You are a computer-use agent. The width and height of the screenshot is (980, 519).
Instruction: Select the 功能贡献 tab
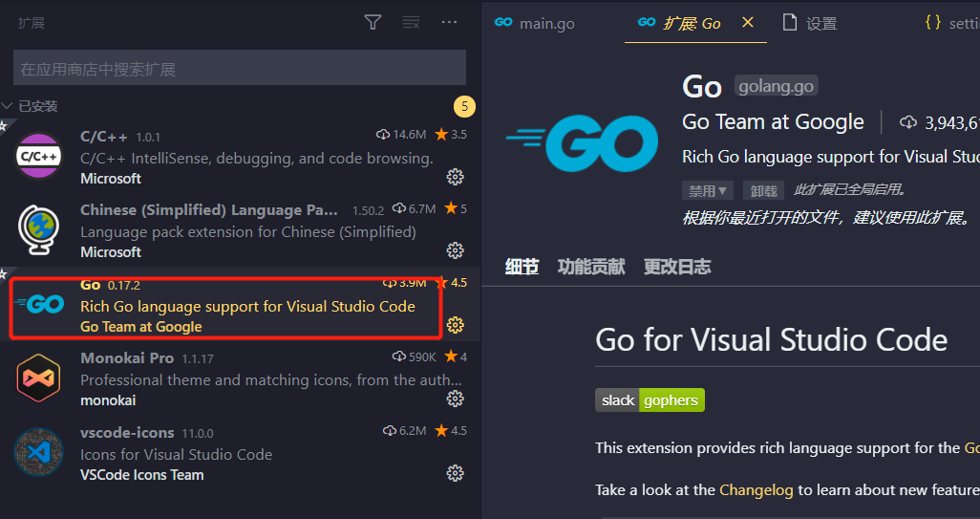pos(590,267)
